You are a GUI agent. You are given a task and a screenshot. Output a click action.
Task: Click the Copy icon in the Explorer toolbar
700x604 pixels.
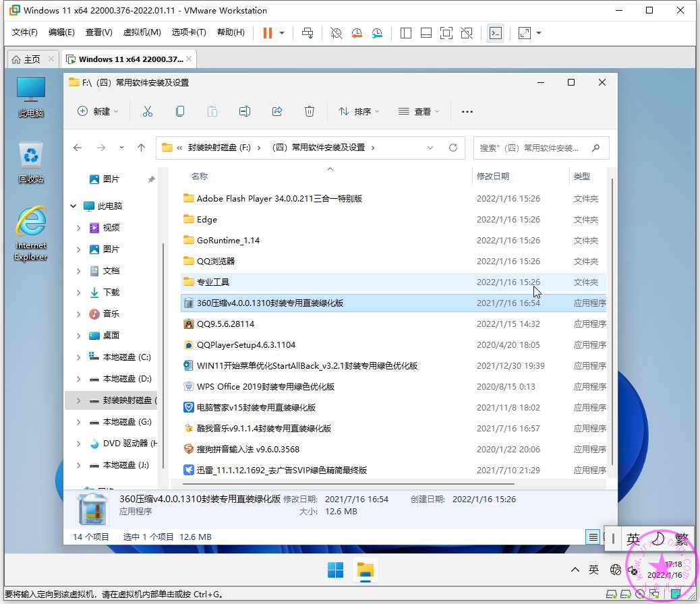coord(180,111)
